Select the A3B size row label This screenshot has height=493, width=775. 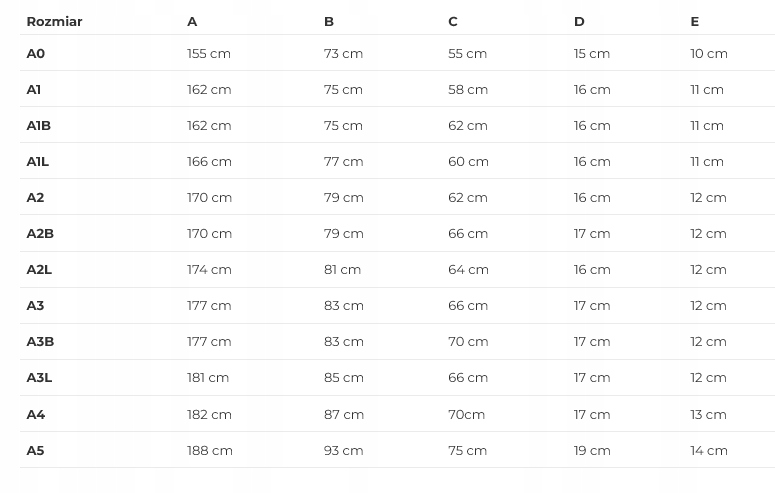point(40,341)
